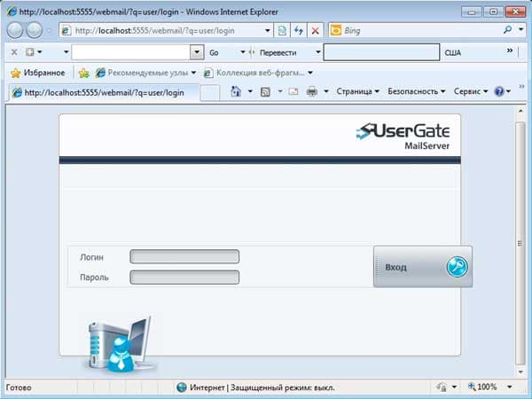Click the status bar security lock icon
532x399 pixels.
(x=442, y=387)
